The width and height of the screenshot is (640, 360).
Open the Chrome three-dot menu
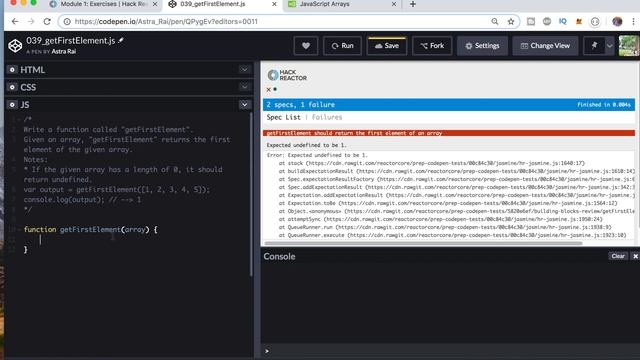[x=633, y=21]
